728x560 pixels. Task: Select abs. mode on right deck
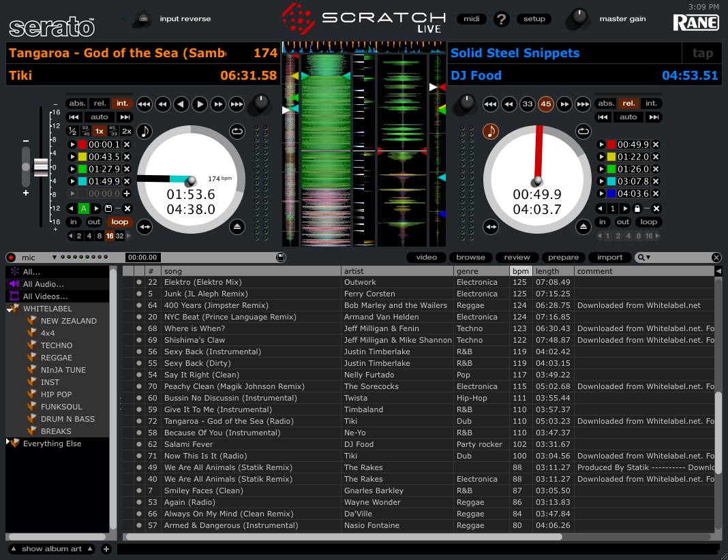pyautogui.click(x=606, y=104)
